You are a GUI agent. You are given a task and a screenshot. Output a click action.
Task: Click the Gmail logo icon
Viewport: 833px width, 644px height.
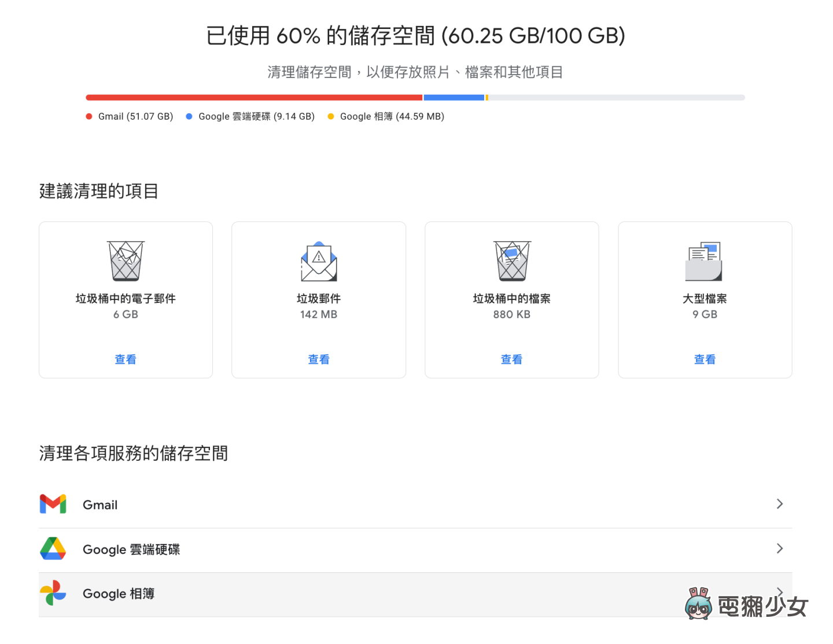[x=53, y=504]
